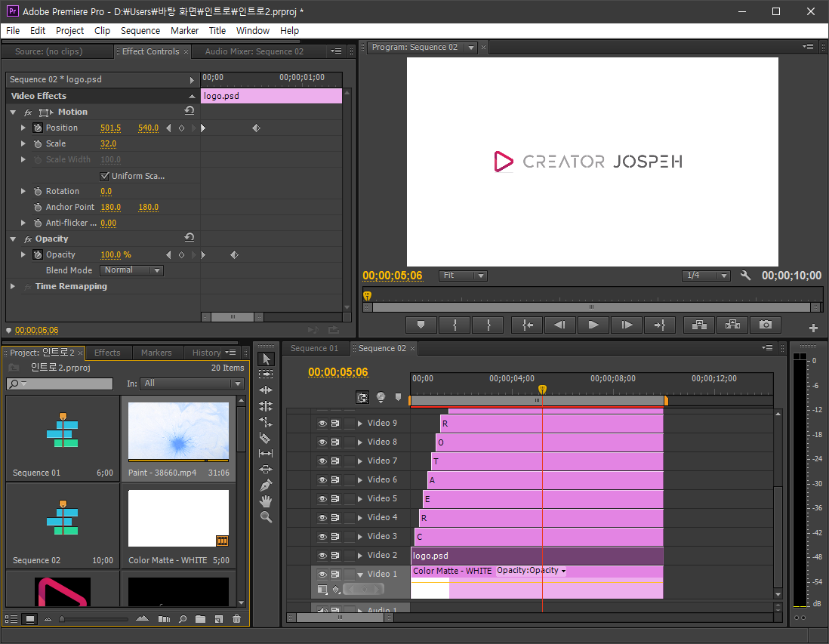Open the History tab
Screen dimensions: 829x644
[x=206, y=353]
